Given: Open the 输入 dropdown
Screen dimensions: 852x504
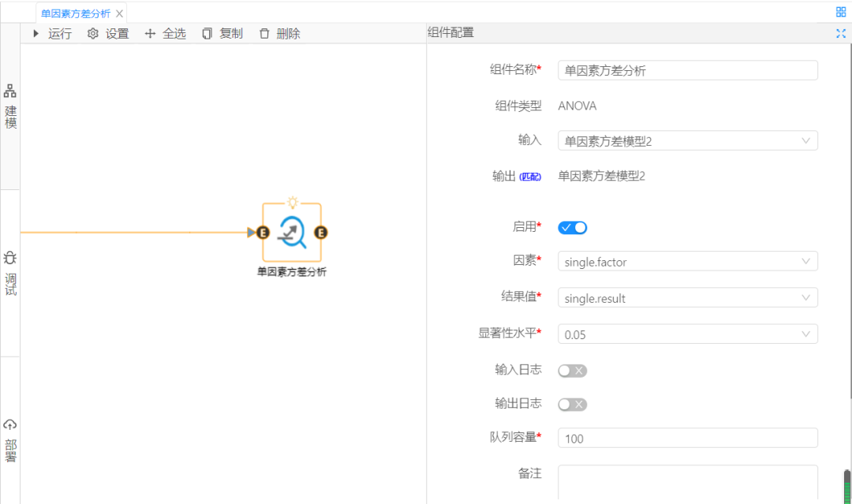Looking at the screenshot, I should click(687, 140).
